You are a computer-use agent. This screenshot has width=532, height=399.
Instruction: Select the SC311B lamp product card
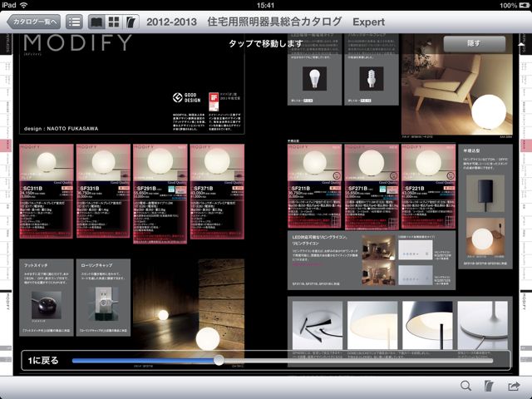47,191
